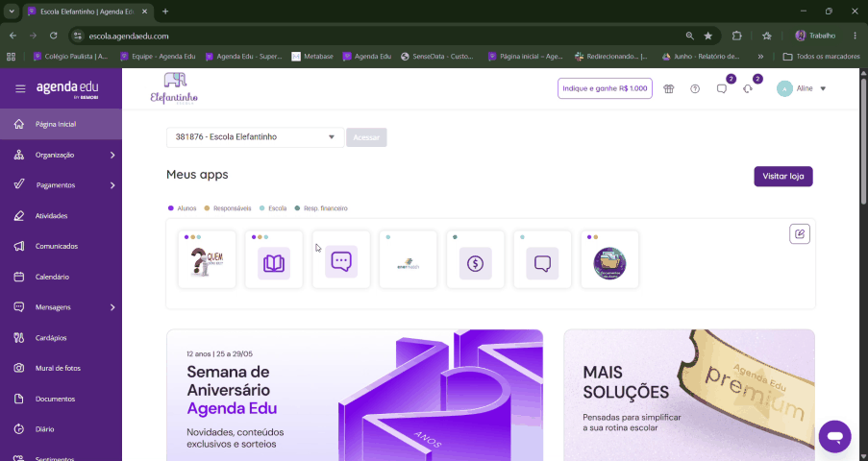This screenshot has height=461, width=868.
Task: Open the Chrome apps grid icon
Action: coord(12,57)
